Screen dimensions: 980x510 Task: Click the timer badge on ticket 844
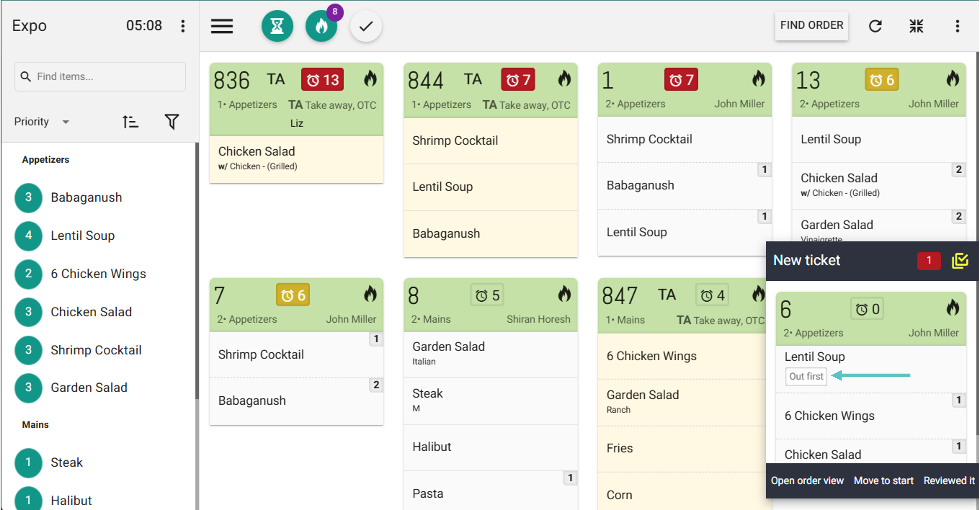click(x=518, y=79)
